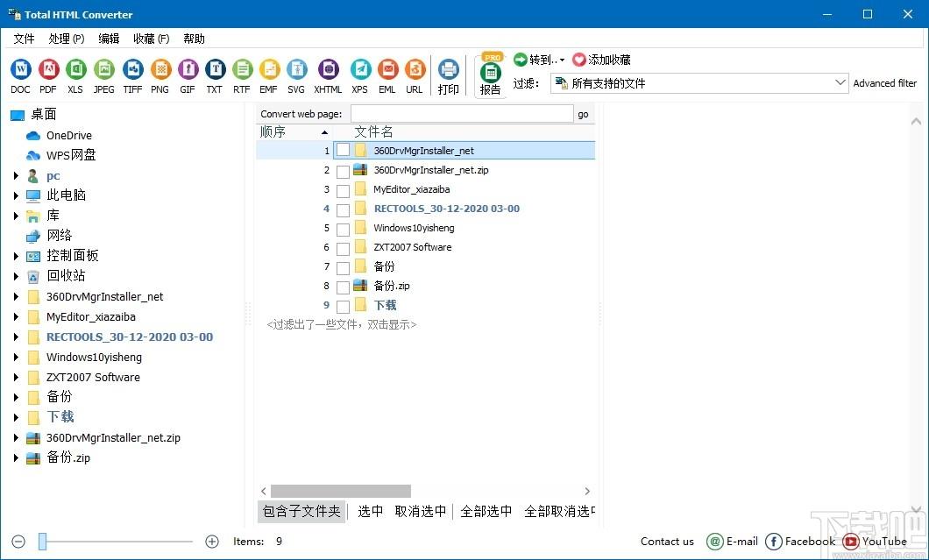Check the box for 360DrvMgrInstaller_net folder
929x560 pixels.
pos(343,151)
